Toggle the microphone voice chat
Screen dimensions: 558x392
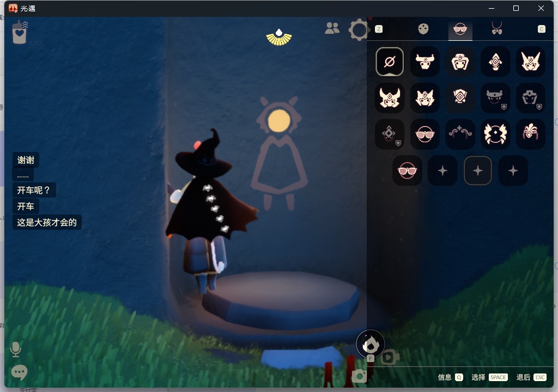[x=15, y=350]
